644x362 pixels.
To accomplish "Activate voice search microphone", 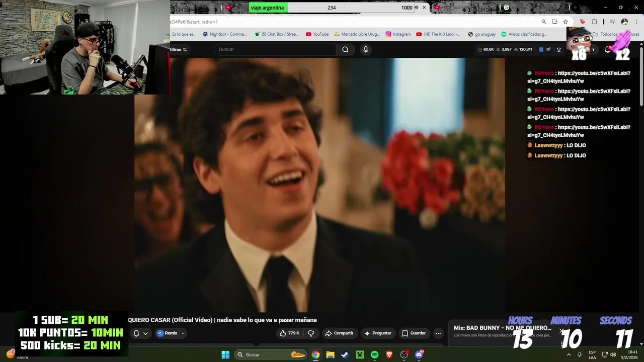I will point(366,49).
